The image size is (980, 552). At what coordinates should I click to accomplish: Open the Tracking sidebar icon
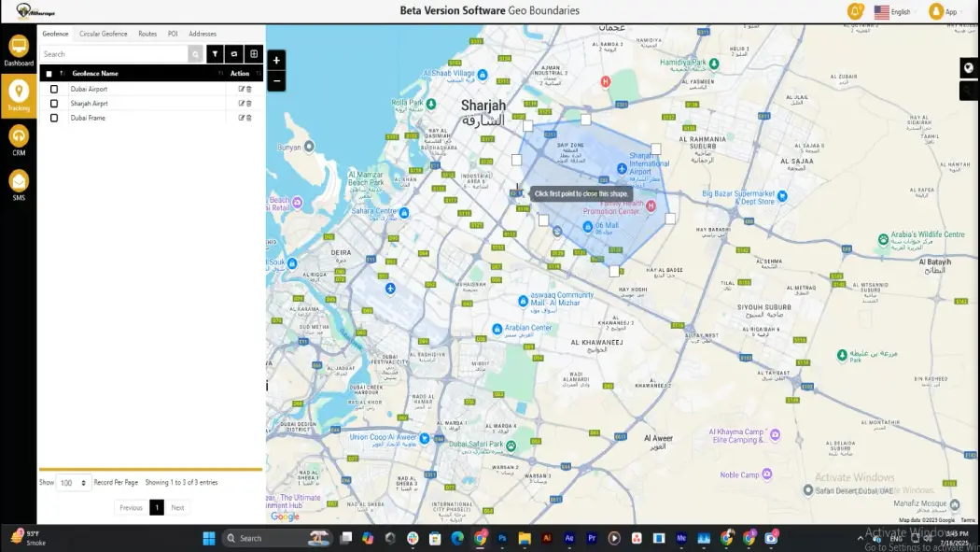point(19,95)
